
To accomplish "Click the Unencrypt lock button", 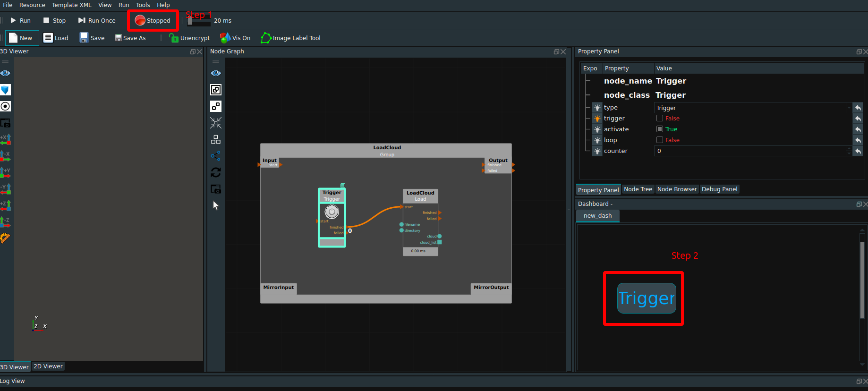I will [x=189, y=38].
